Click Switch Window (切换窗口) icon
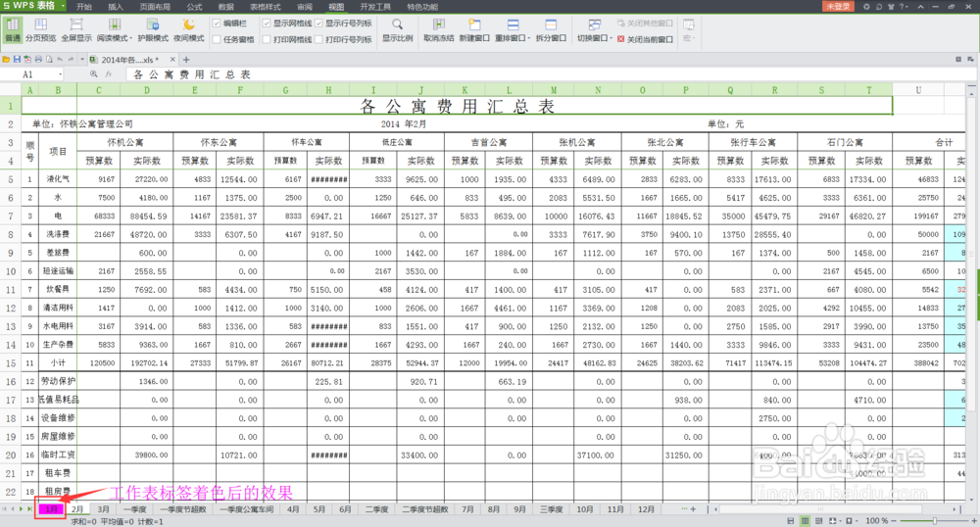 [595, 24]
